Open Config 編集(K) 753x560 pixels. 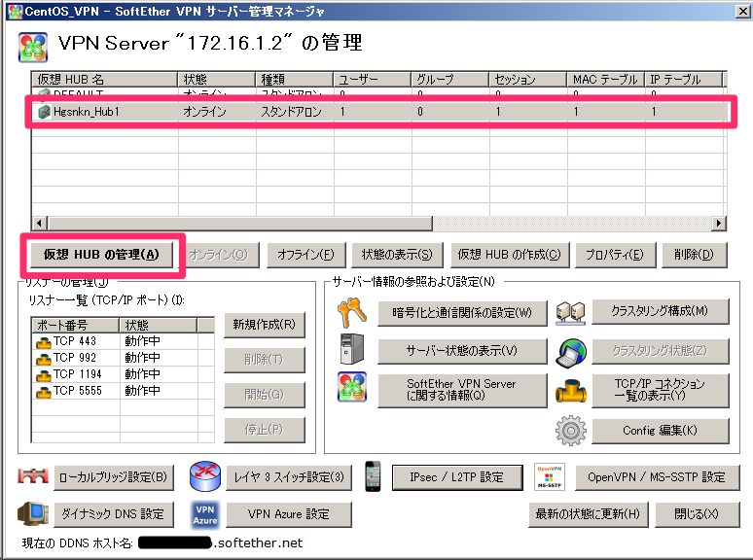point(660,431)
